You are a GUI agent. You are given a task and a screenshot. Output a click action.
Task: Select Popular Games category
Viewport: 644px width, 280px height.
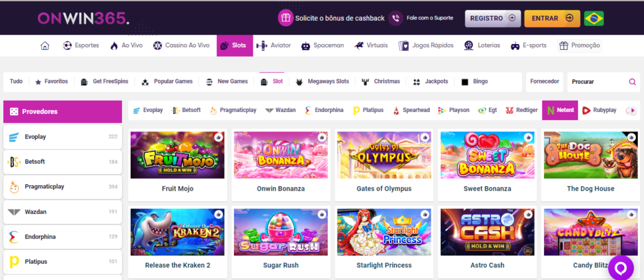click(166, 81)
